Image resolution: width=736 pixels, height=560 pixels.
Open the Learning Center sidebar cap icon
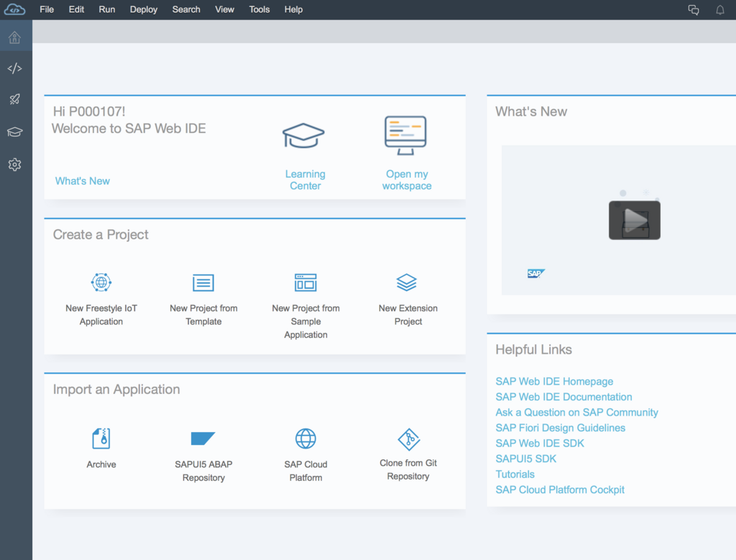pyautogui.click(x=14, y=132)
